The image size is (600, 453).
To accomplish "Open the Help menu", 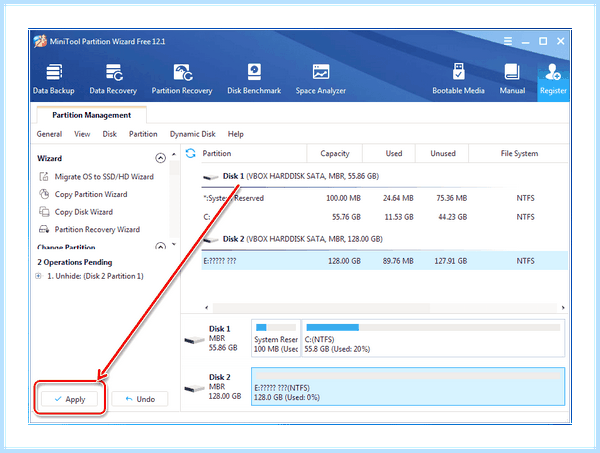I will point(236,134).
